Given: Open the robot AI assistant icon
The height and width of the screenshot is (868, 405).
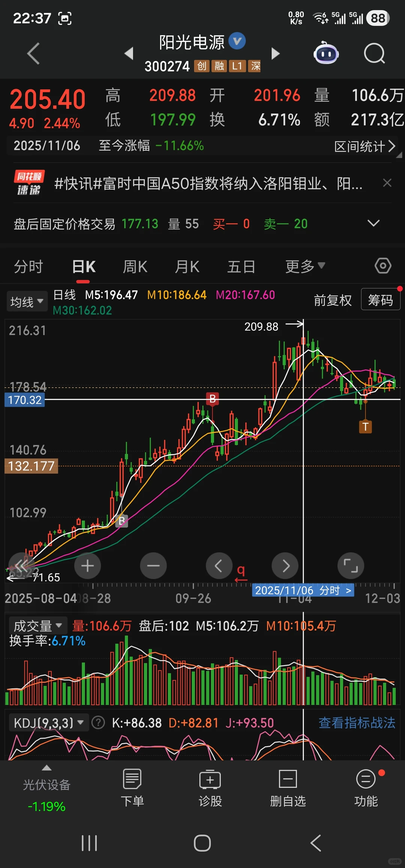Looking at the screenshot, I should 326,53.
